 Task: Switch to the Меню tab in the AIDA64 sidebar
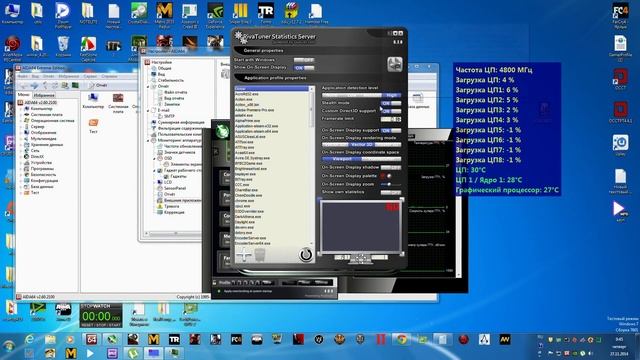click(x=23, y=95)
